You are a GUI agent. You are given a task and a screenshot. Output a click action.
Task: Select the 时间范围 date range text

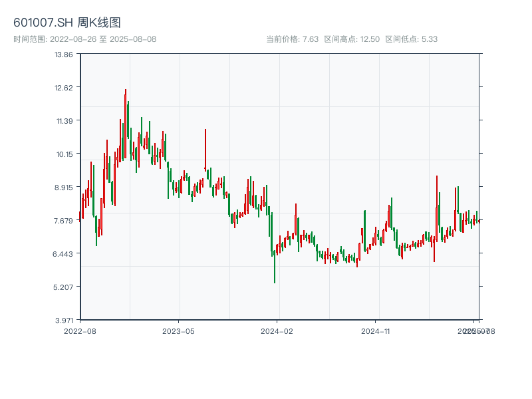[84, 39]
